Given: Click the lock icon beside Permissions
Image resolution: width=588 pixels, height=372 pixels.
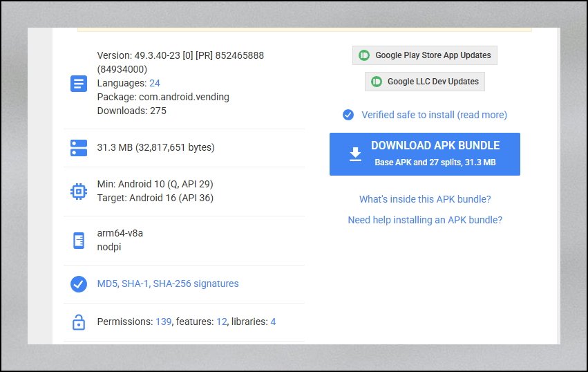Looking at the screenshot, I should pos(79,322).
